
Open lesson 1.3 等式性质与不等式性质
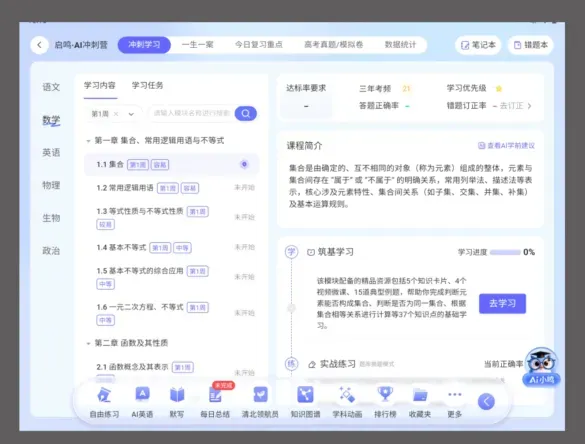(171, 218)
